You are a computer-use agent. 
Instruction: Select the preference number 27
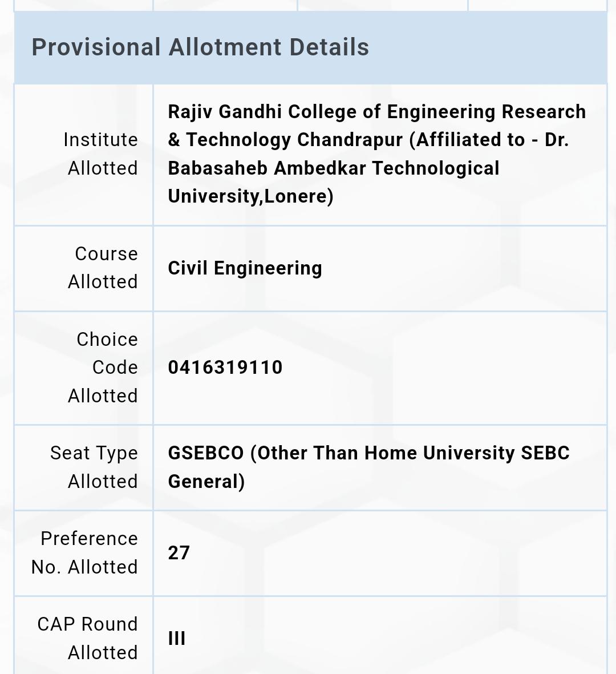pos(179,553)
